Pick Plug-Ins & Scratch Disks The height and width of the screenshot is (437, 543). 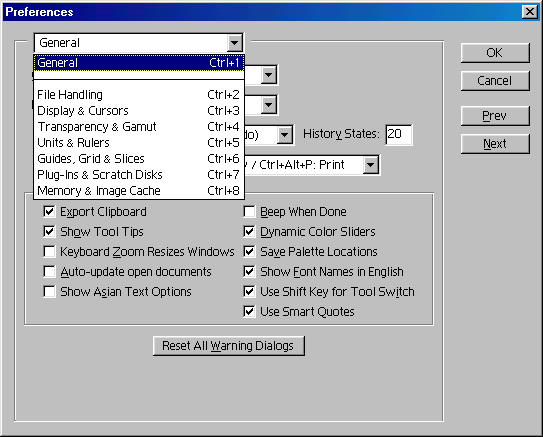139,175
